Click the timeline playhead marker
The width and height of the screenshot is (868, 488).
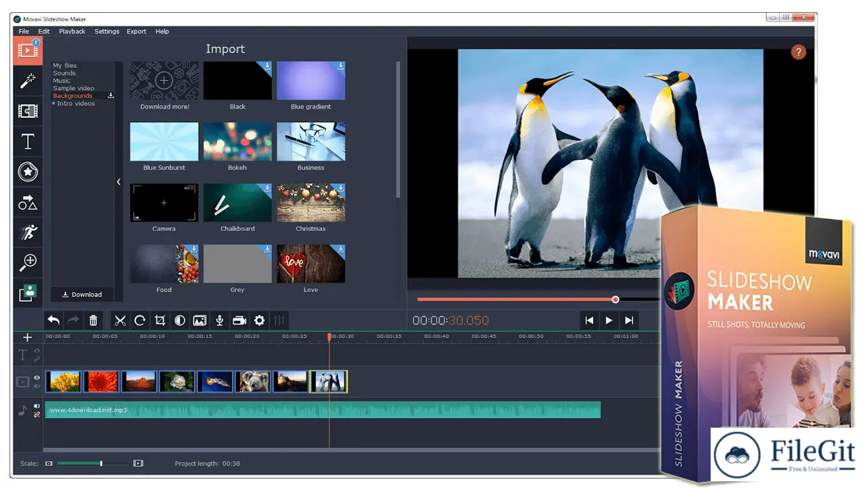coord(330,336)
